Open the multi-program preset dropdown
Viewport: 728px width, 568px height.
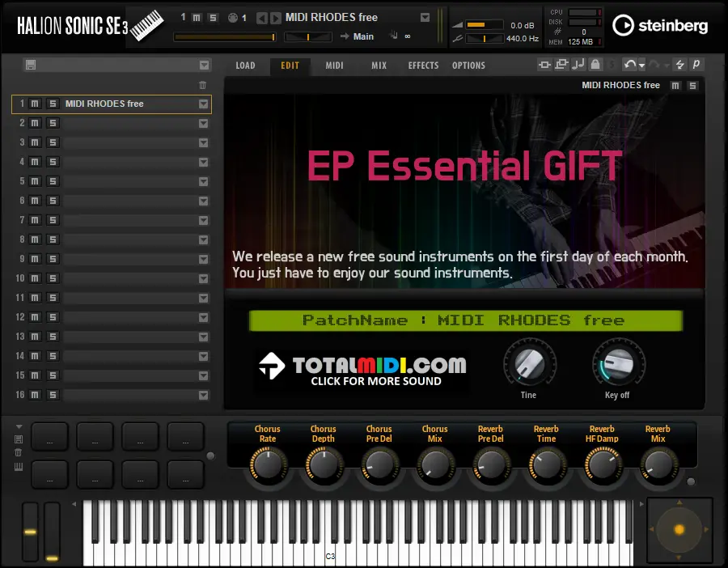205,66
